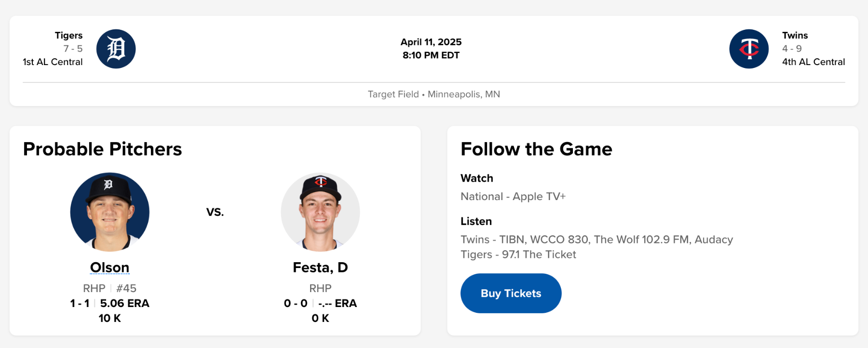Click the Tigers 97.1 The Ticket line
The height and width of the screenshot is (348, 868).
tap(518, 254)
